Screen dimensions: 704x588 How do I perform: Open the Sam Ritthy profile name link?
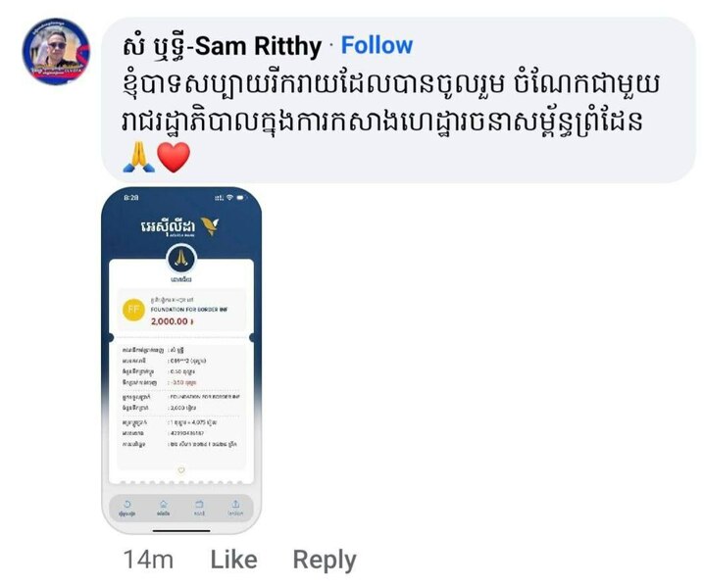tap(223, 46)
